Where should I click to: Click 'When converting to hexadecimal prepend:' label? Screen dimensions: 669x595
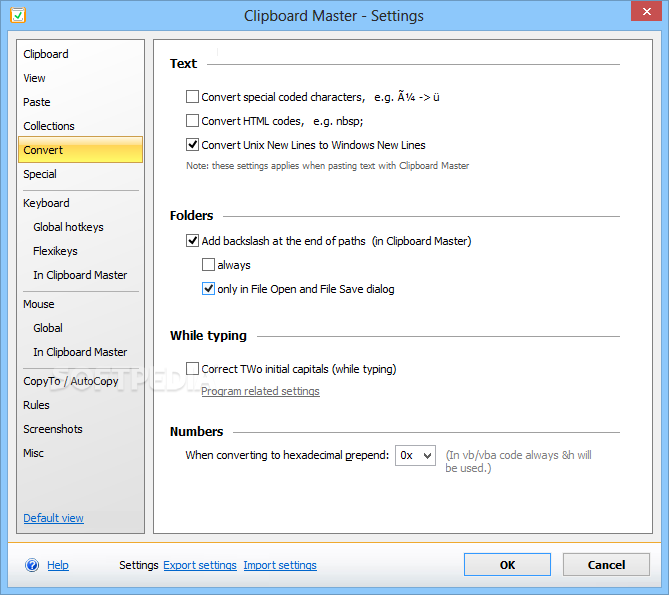point(287,456)
